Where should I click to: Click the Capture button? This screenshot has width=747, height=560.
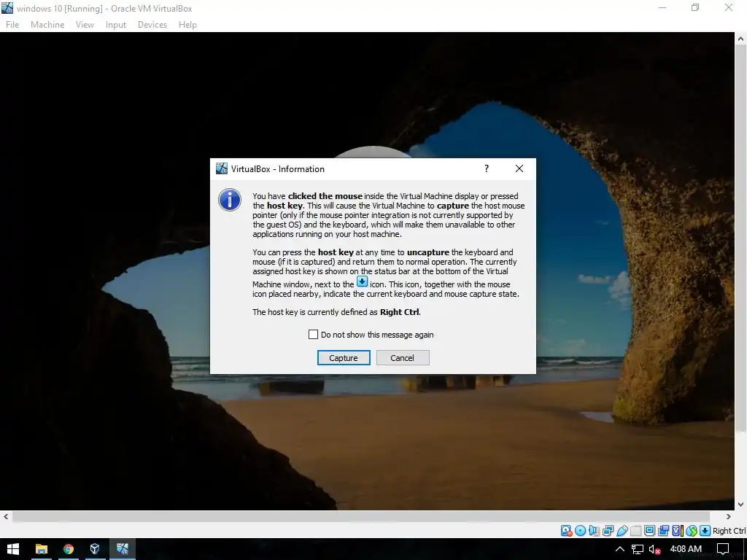[344, 358]
